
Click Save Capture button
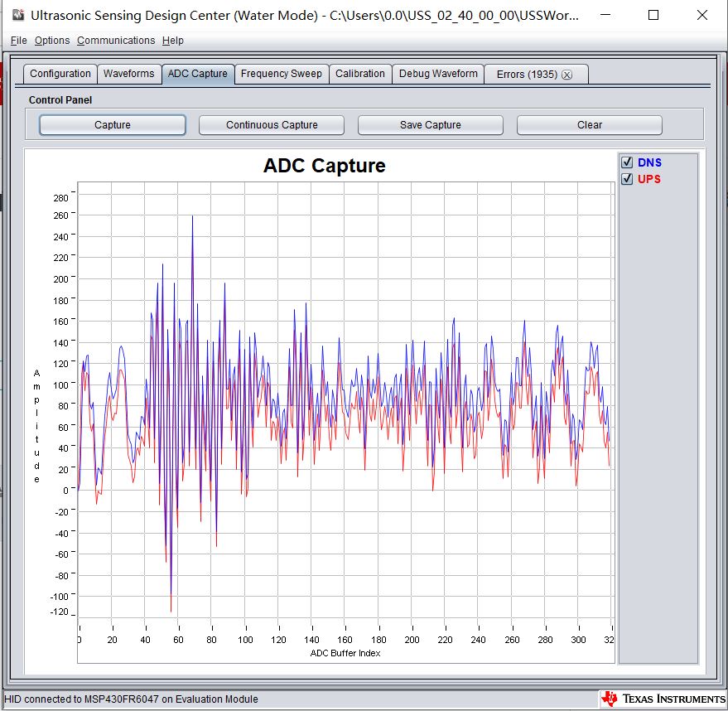[x=431, y=125]
